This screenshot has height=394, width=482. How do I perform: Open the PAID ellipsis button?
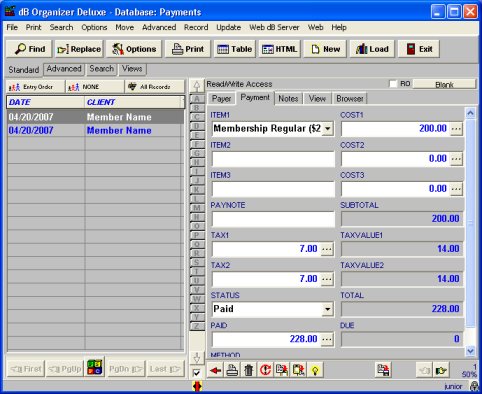(x=327, y=339)
